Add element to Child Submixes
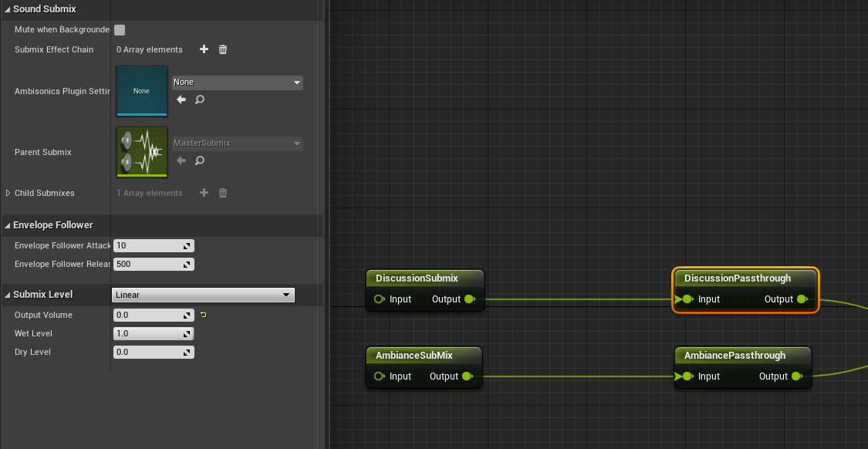The image size is (868, 449). (204, 193)
